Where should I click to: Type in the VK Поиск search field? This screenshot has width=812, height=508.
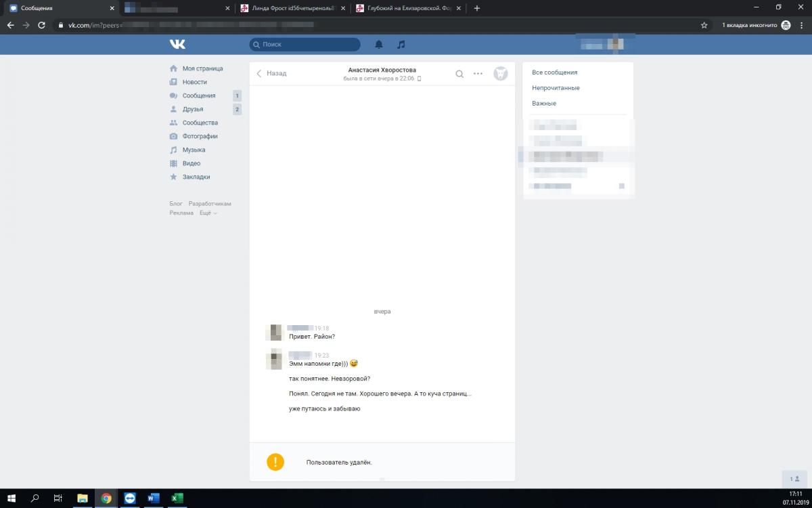pyautogui.click(x=308, y=45)
